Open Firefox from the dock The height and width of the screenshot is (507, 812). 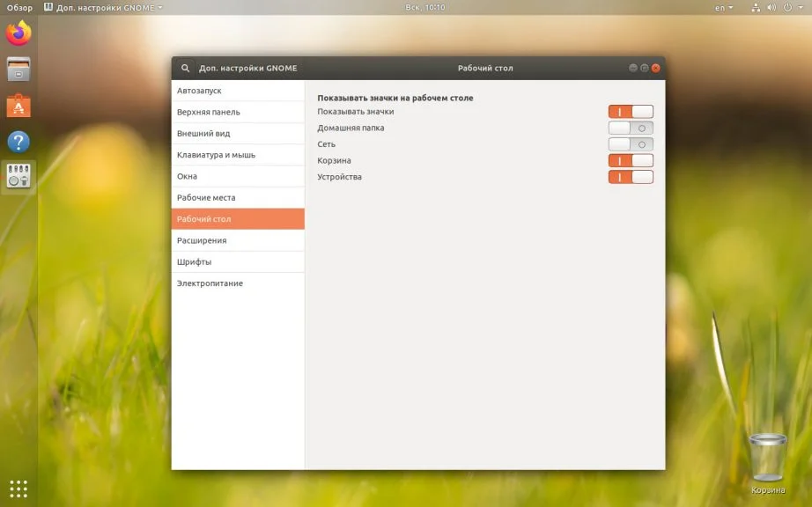point(18,33)
